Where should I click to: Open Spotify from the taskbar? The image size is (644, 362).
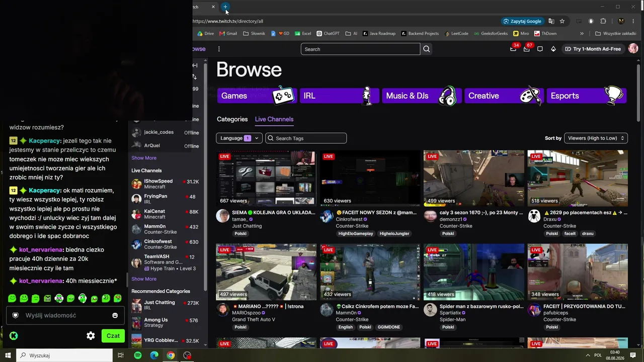[138, 355]
